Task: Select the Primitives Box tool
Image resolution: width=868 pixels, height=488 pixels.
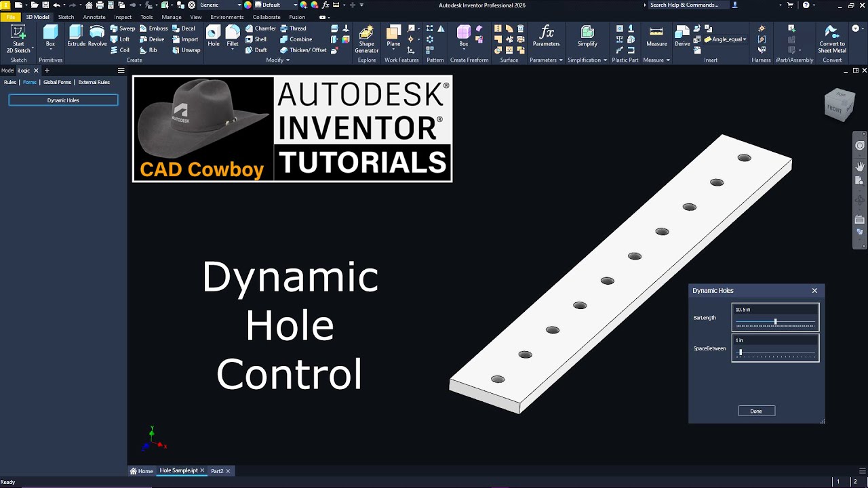Action: coord(50,37)
